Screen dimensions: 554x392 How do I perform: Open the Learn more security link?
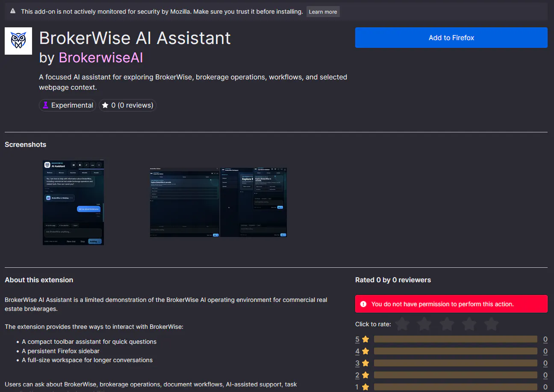pos(323,12)
